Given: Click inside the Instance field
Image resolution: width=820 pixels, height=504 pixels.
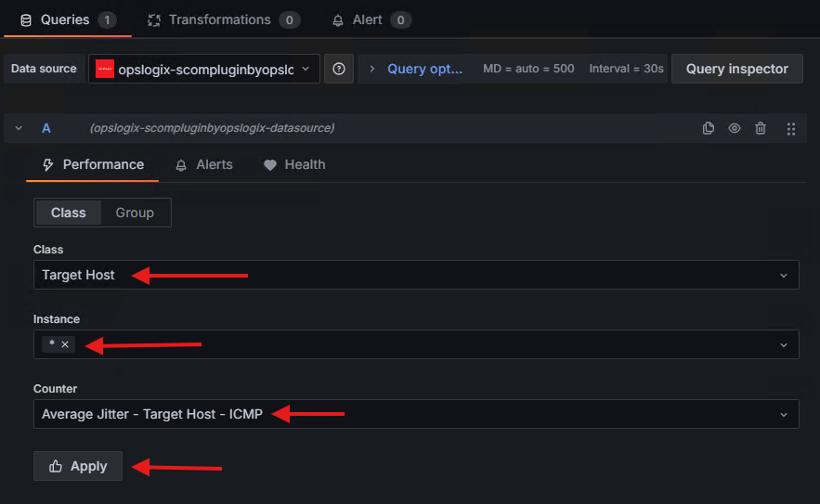Looking at the screenshot, I should (x=418, y=344).
